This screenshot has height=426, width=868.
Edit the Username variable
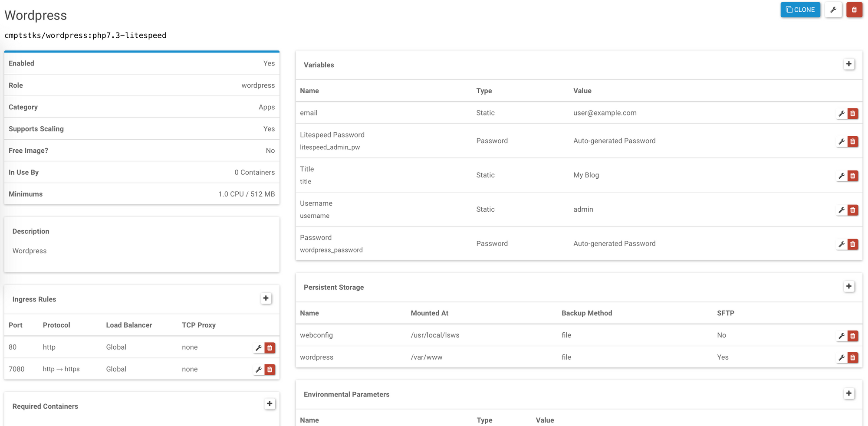click(x=842, y=210)
